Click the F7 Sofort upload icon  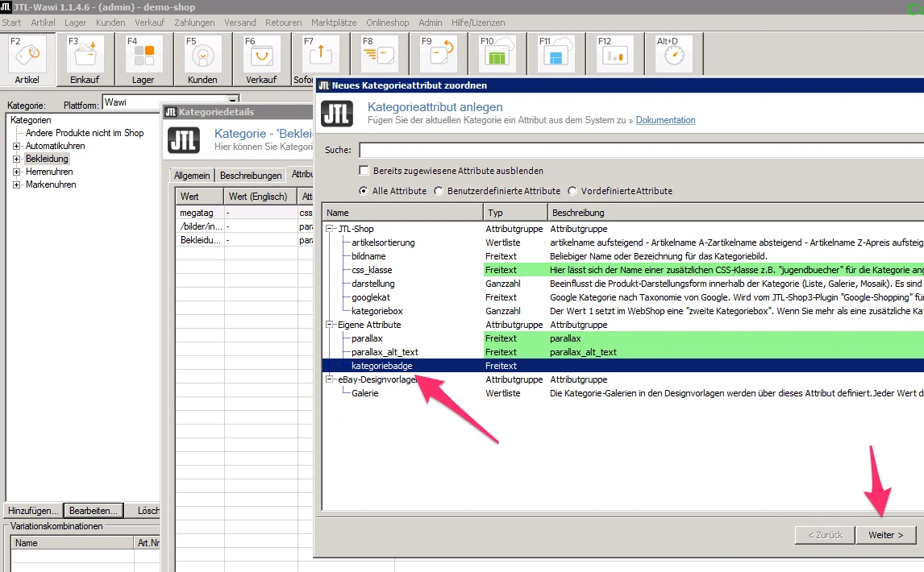point(320,56)
